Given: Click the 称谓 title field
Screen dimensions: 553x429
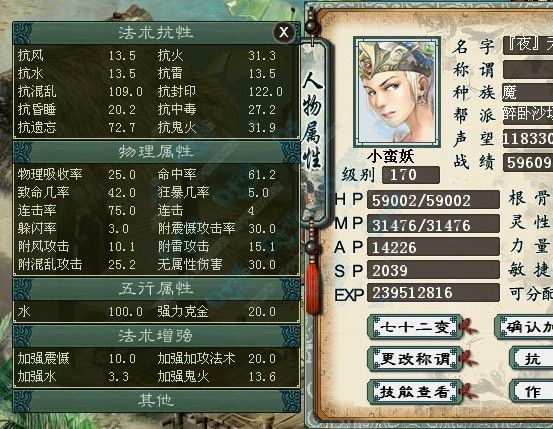Looking at the screenshot, I should point(528,70).
